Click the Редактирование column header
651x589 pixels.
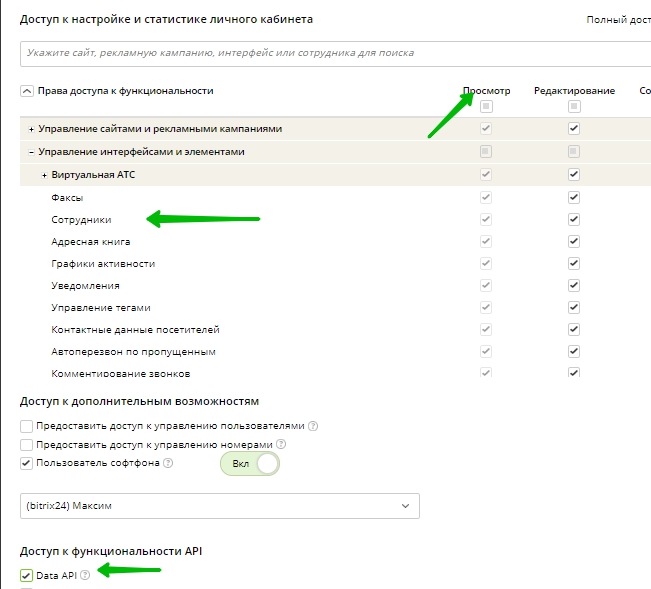[x=574, y=90]
